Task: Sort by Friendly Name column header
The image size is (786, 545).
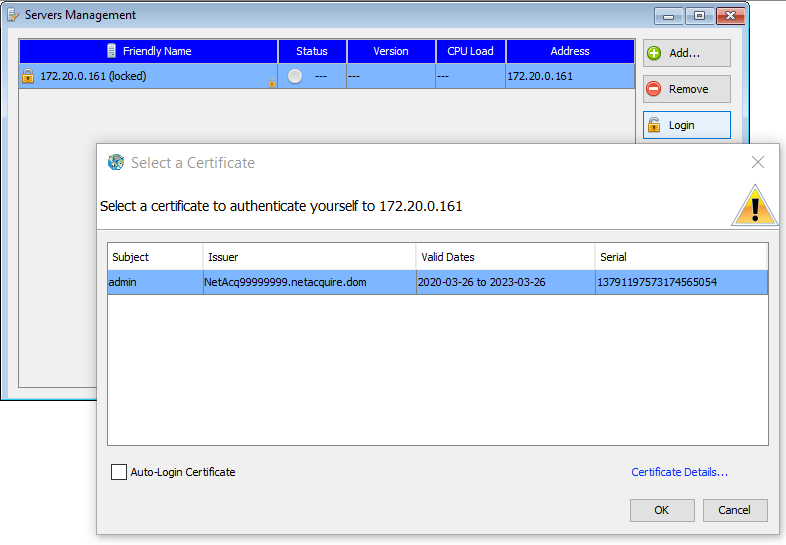Action: [x=148, y=51]
